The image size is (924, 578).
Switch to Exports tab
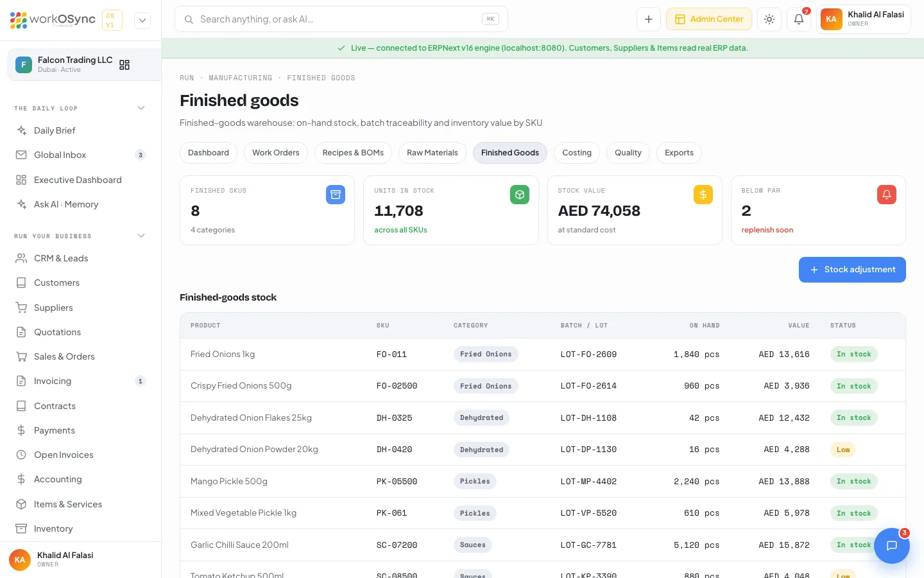click(x=679, y=153)
